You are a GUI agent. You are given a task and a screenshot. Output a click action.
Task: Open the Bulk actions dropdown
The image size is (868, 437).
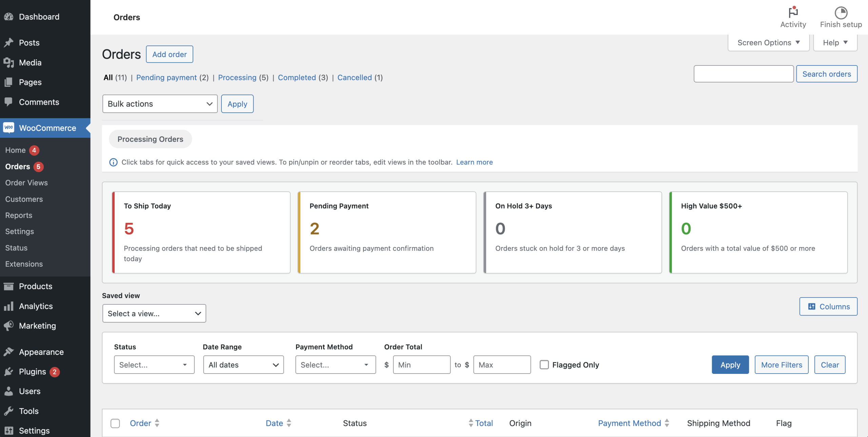(160, 104)
